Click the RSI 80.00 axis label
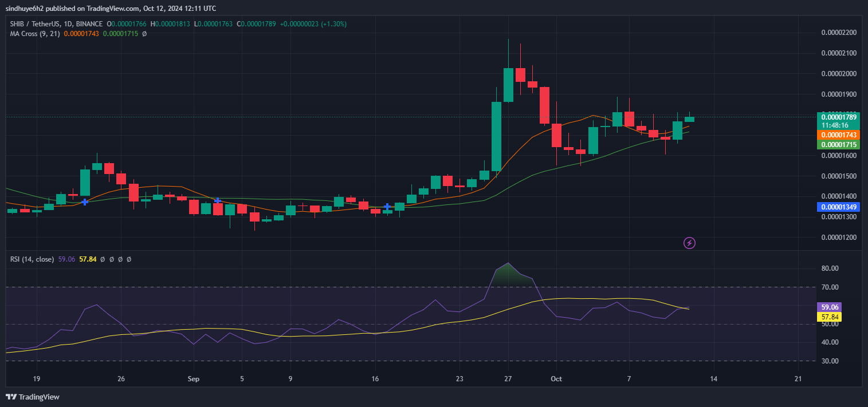Screen dimensions: 868x407 point(830,268)
